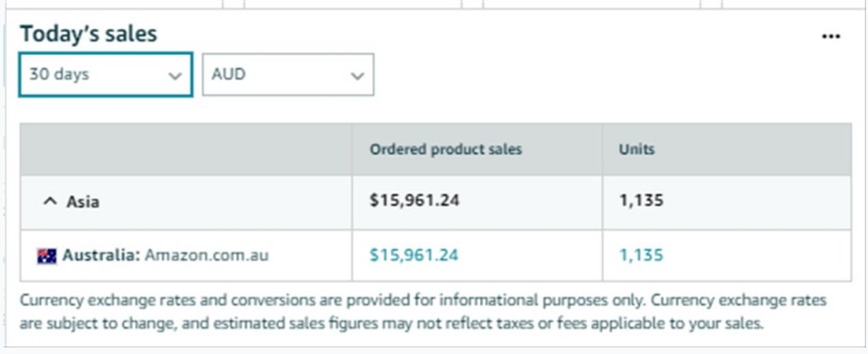The image size is (868, 354).
Task: Click the Units column header
Action: (x=637, y=150)
